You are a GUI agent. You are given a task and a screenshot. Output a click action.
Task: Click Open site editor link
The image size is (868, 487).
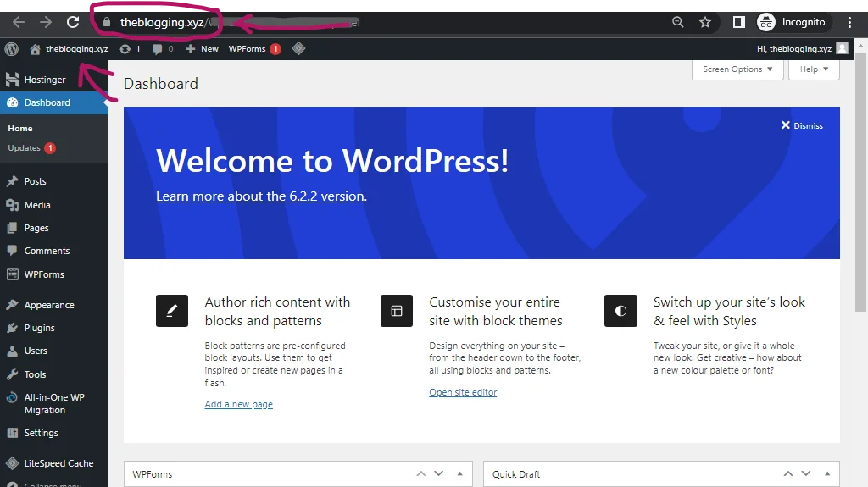tap(463, 392)
